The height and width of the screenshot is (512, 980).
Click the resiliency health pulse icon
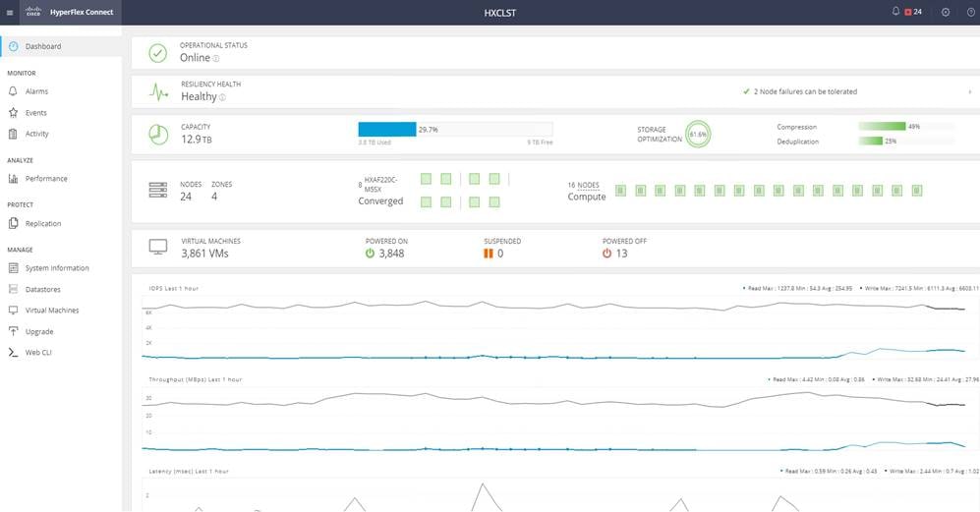pos(159,92)
